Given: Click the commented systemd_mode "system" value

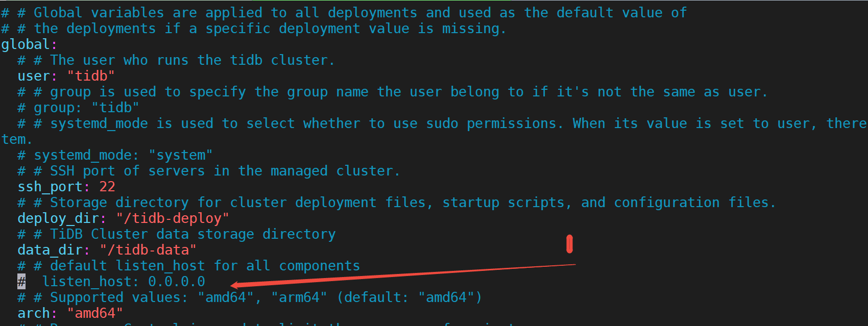Looking at the screenshot, I should click(x=181, y=156).
